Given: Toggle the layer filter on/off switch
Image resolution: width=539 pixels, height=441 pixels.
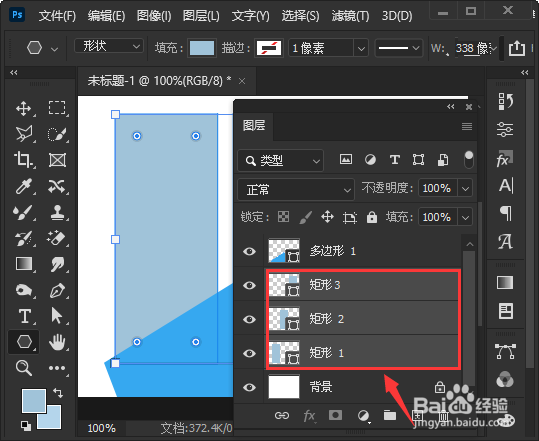Looking at the screenshot, I should (469, 159).
